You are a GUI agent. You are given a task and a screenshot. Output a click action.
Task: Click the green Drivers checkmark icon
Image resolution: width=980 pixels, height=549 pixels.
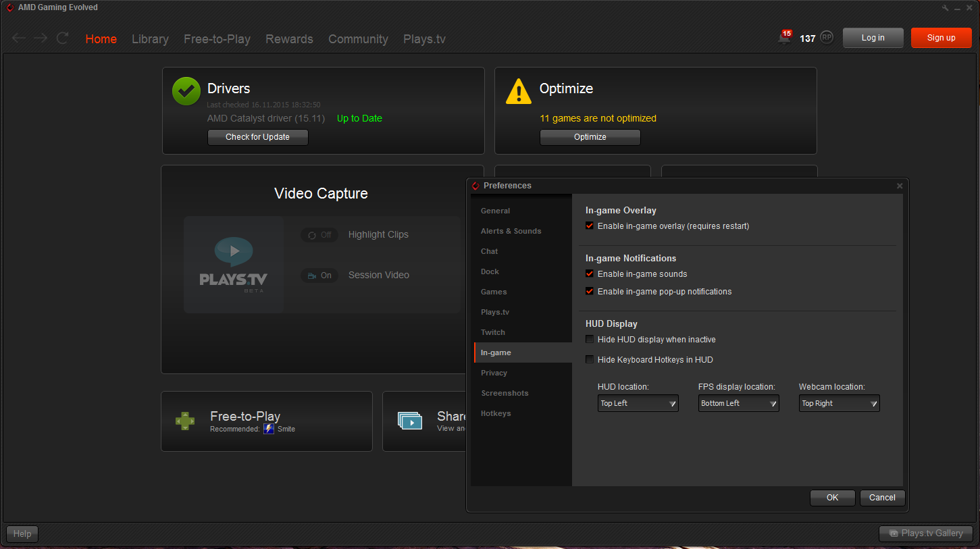point(186,91)
